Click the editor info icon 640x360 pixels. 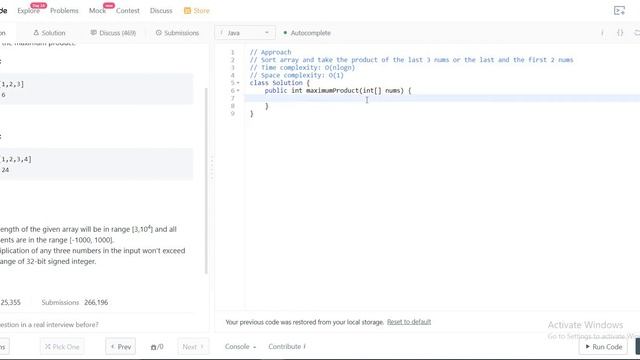(x=602, y=33)
